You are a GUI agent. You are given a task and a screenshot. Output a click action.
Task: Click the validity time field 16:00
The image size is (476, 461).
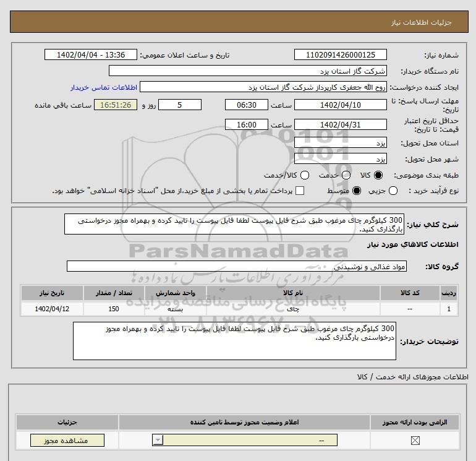tap(247, 124)
